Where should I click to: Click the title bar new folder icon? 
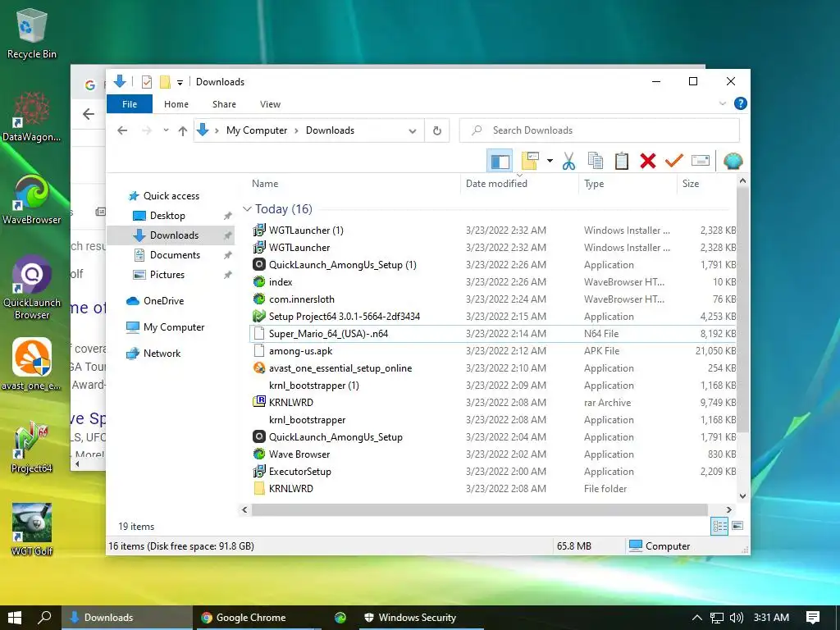[x=165, y=82]
